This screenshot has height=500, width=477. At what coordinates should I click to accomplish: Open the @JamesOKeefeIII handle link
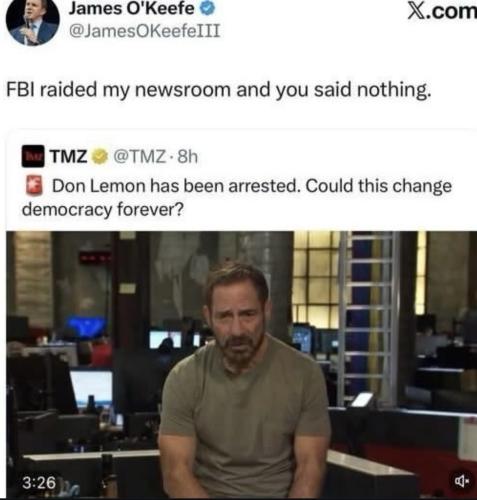click(x=144, y=31)
